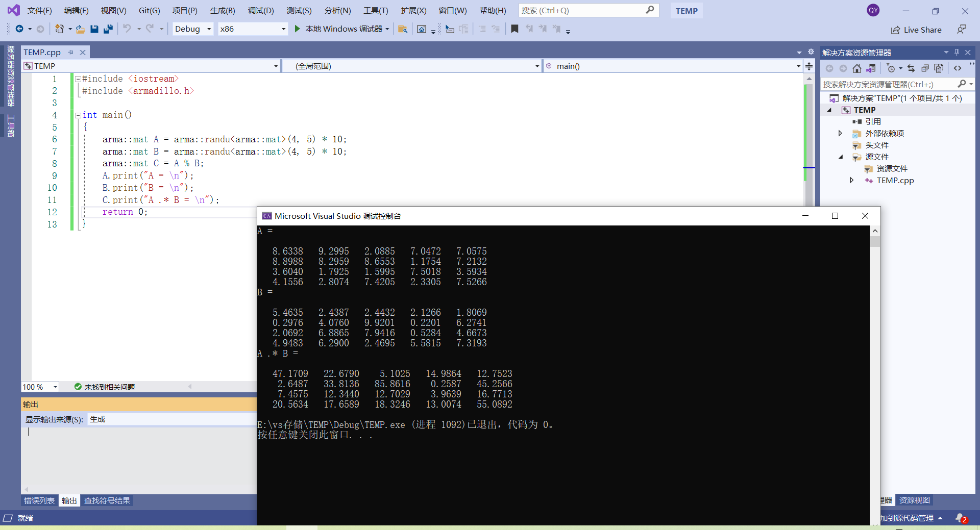Click the Live Share button

click(x=916, y=30)
